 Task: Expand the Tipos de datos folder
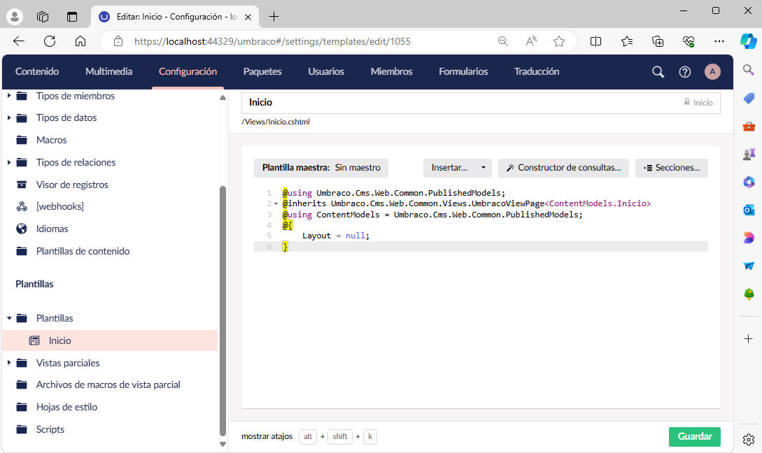click(x=9, y=118)
